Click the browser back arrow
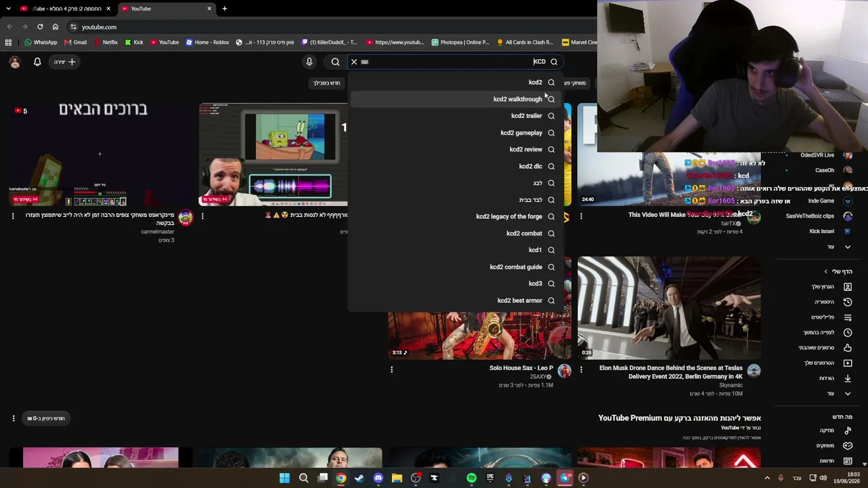Viewport: 868px width, 488px height. pos(9,27)
